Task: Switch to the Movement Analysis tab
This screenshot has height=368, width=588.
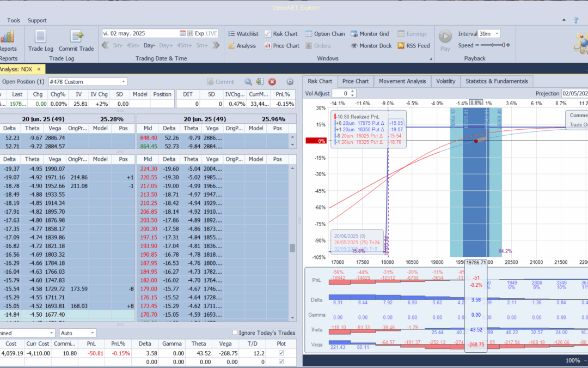Action: (x=402, y=81)
